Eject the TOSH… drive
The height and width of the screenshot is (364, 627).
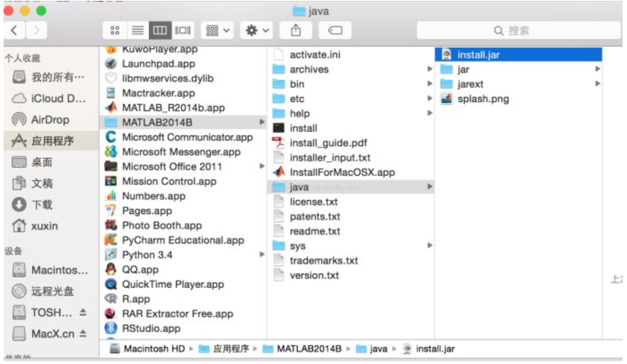83,312
